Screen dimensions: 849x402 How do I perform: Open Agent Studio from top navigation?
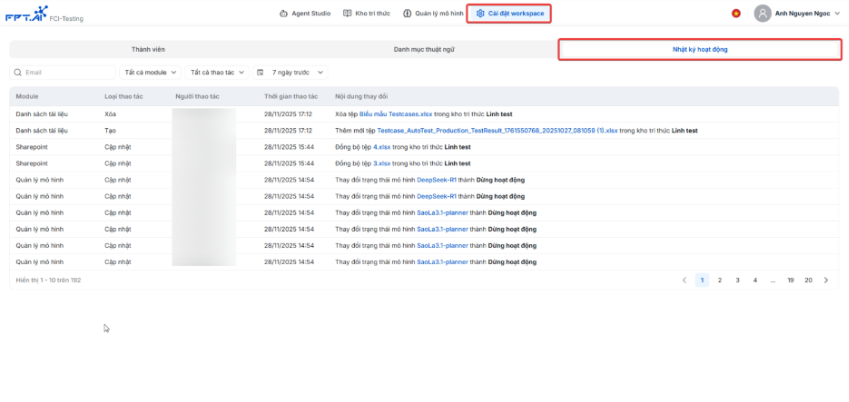click(x=305, y=14)
